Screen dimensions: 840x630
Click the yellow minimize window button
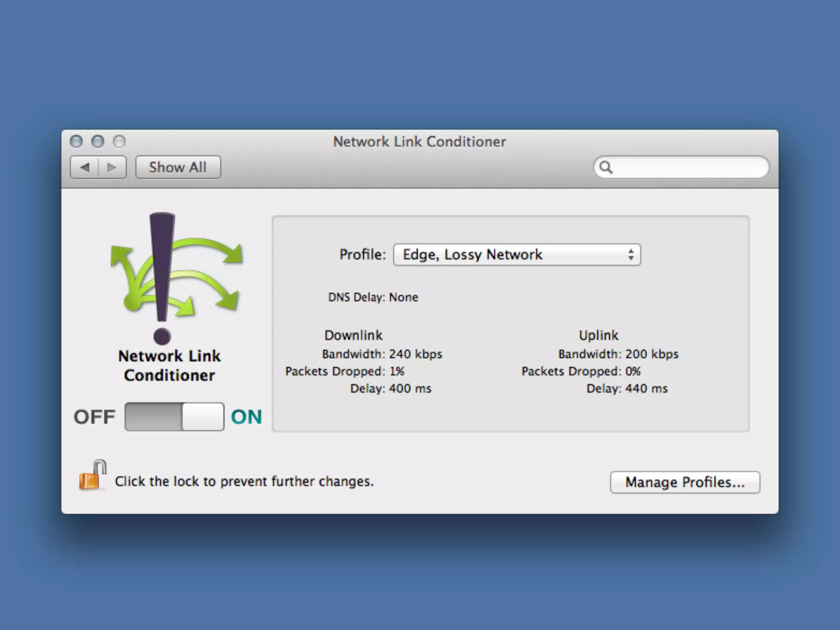[98, 142]
